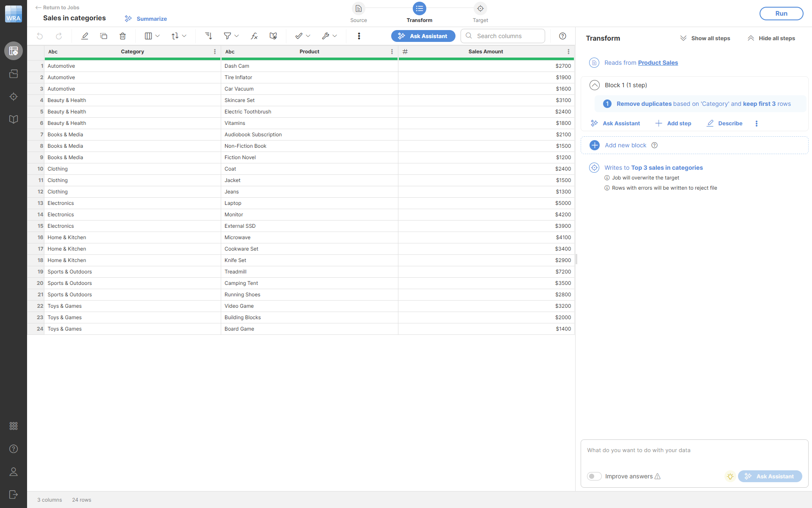
Task: Switch to the Source step tab
Action: point(359,9)
